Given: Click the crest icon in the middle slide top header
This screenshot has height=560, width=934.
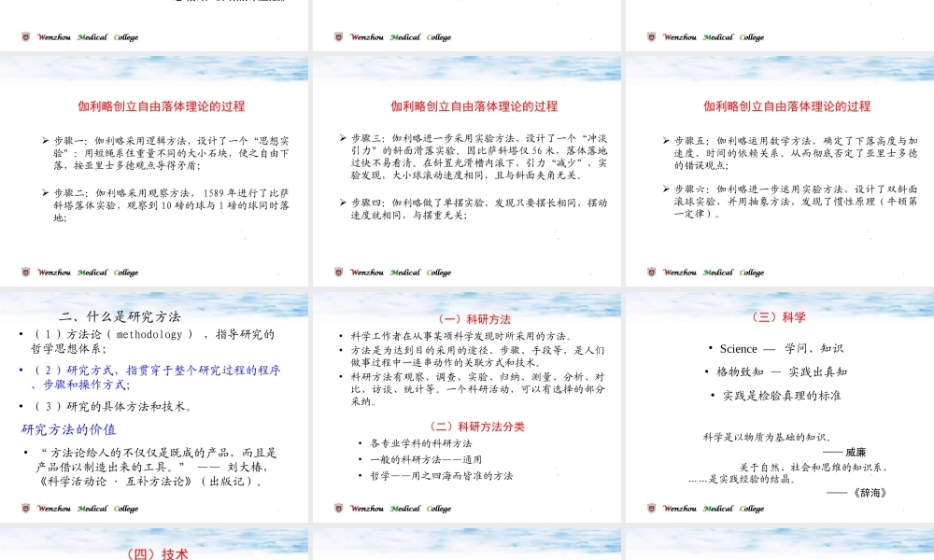Looking at the screenshot, I should pyautogui.click(x=339, y=37).
